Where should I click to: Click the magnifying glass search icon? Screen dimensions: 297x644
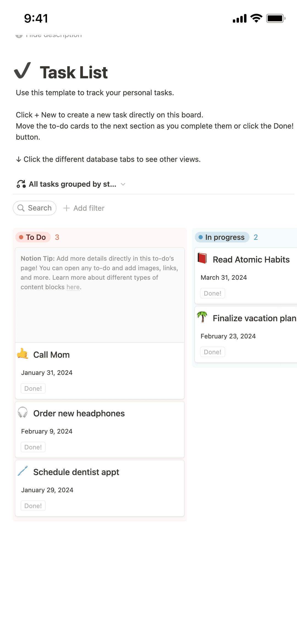pyautogui.click(x=21, y=208)
